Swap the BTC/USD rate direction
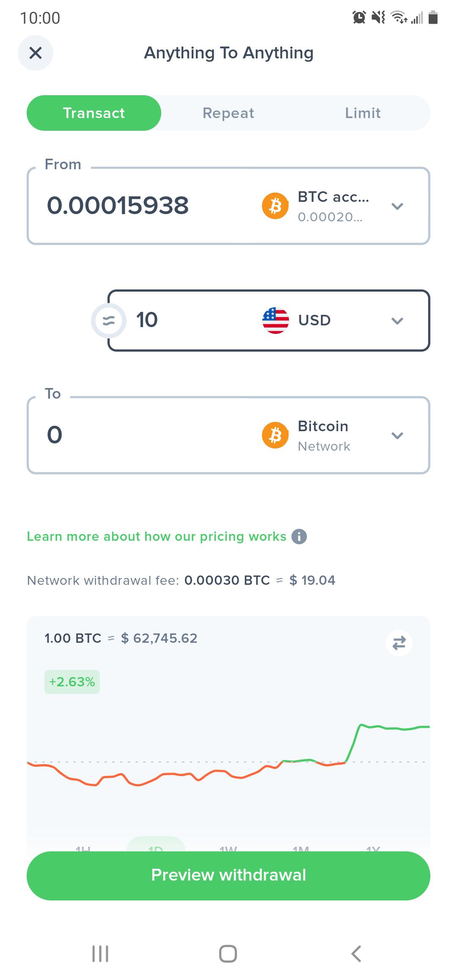Screen dimensions: 457x980 pos(399,643)
